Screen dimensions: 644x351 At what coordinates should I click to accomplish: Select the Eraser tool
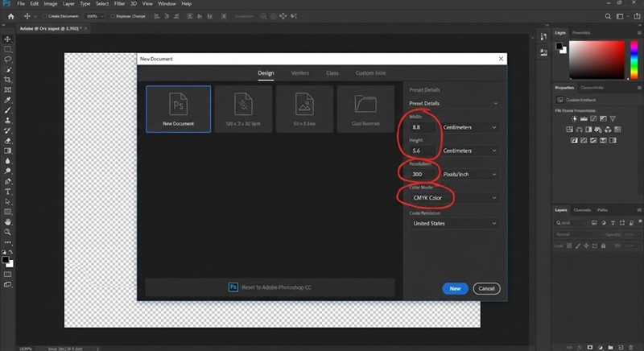click(x=7, y=141)
